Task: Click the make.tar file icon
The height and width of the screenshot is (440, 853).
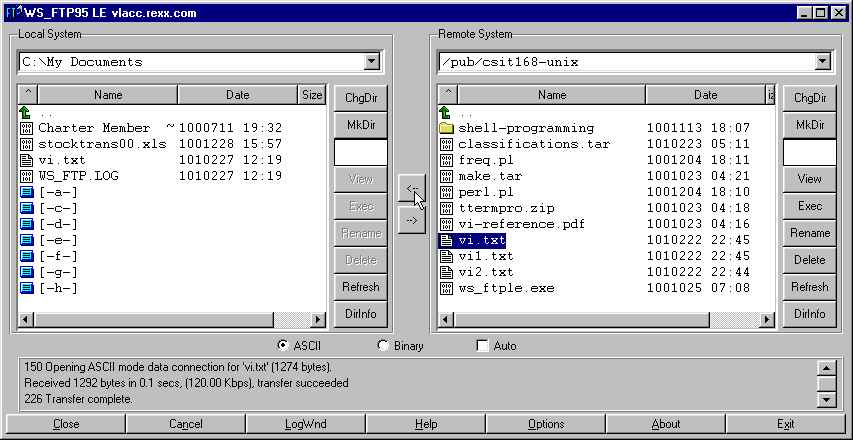Action: [446, 176]
